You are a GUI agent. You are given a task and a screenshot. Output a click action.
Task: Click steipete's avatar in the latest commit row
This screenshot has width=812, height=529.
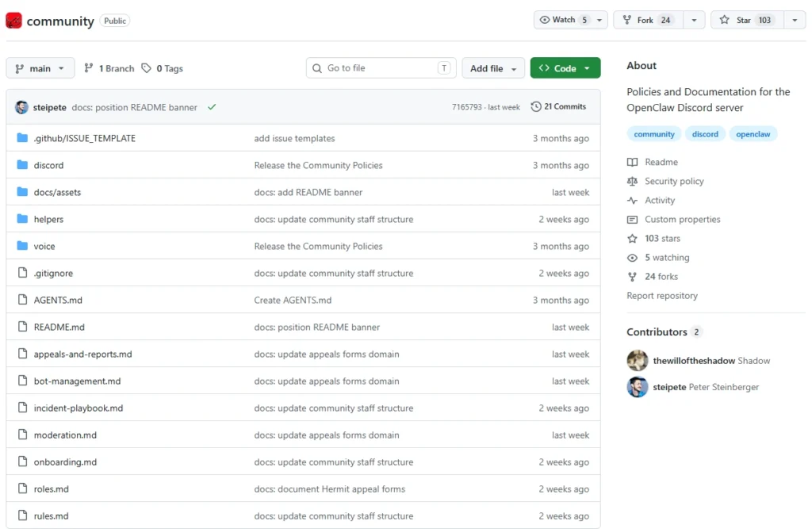click(x=21, y=107)
